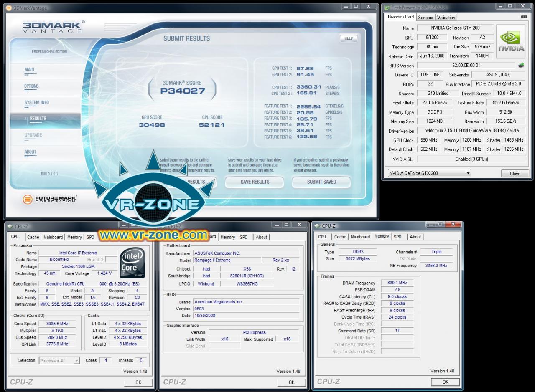Click the NVIDIA SLI field showing Enabled (3 GPUs)
This screenshot has width=535, height=392.
(x=471, y=159)
